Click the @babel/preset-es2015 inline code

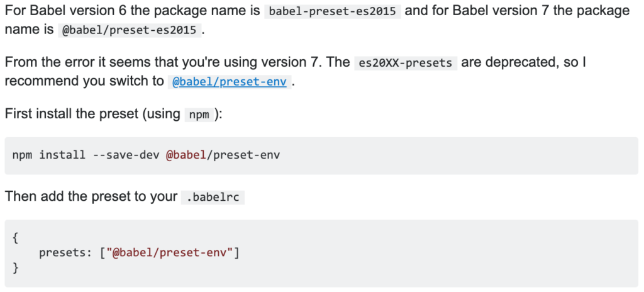[x=130, y=30]
